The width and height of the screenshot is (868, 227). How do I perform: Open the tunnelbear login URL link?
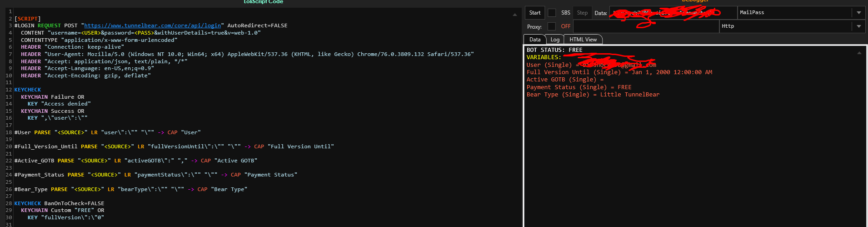tap(152, 25)
